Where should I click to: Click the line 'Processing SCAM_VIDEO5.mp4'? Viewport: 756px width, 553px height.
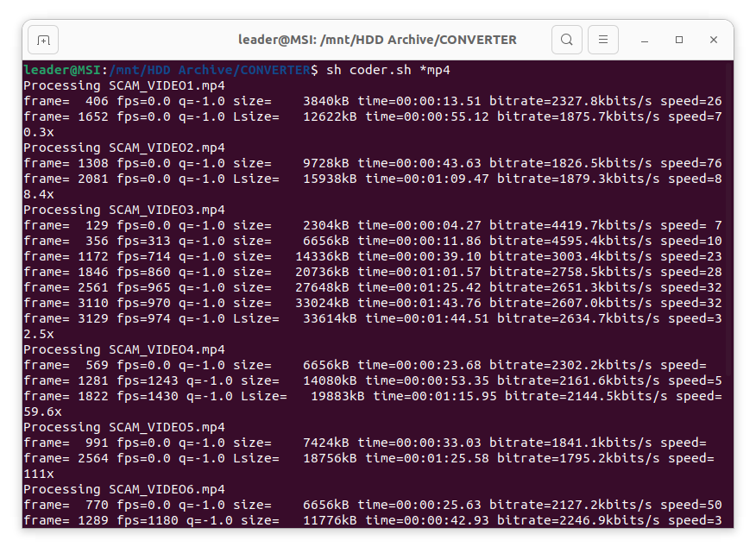tap(124, 427)
